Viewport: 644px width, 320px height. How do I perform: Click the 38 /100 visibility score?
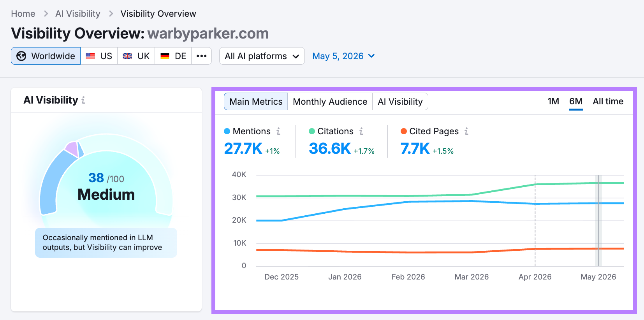(106, 178)
